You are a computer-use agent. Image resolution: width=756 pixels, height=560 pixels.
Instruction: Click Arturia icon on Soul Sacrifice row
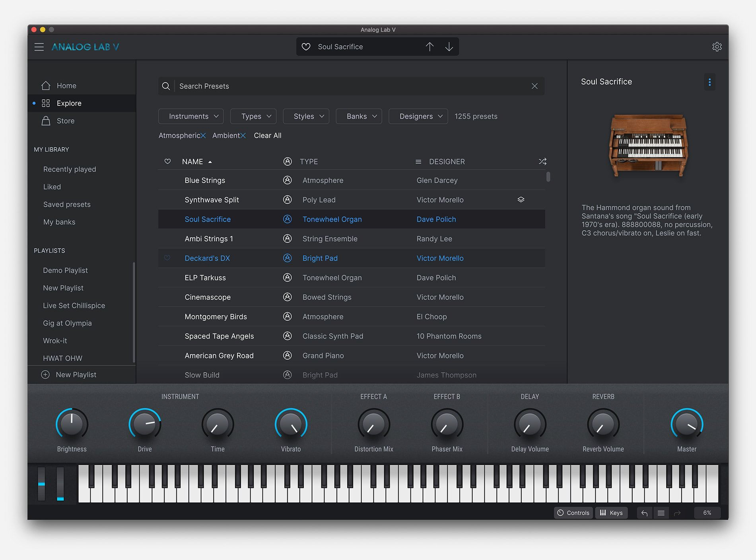[288, 219]
